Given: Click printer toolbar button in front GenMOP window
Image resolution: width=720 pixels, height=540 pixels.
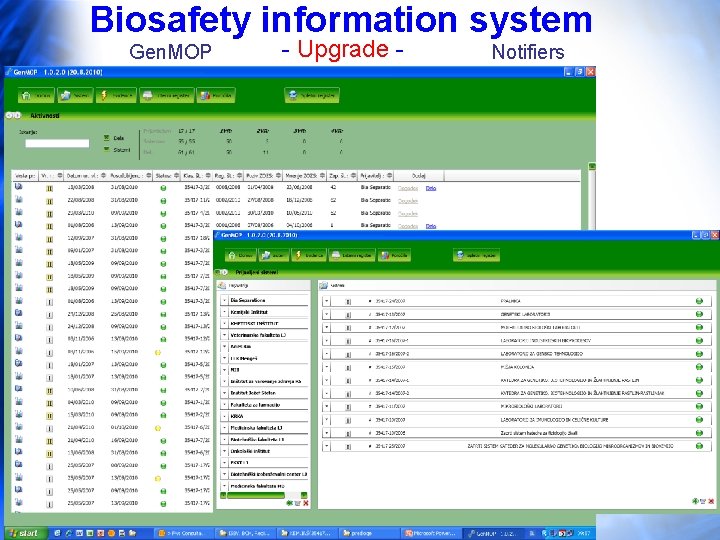Looking at the screenshot, I should pyautogui.click(x=352, y=255).
